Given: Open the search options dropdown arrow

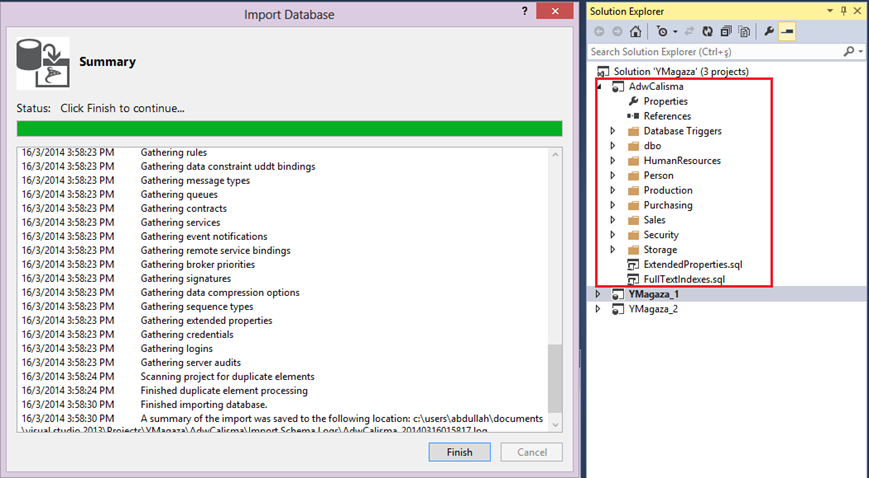Looking at the screenshot, I should pyautogui.click(x=860, y=52).
